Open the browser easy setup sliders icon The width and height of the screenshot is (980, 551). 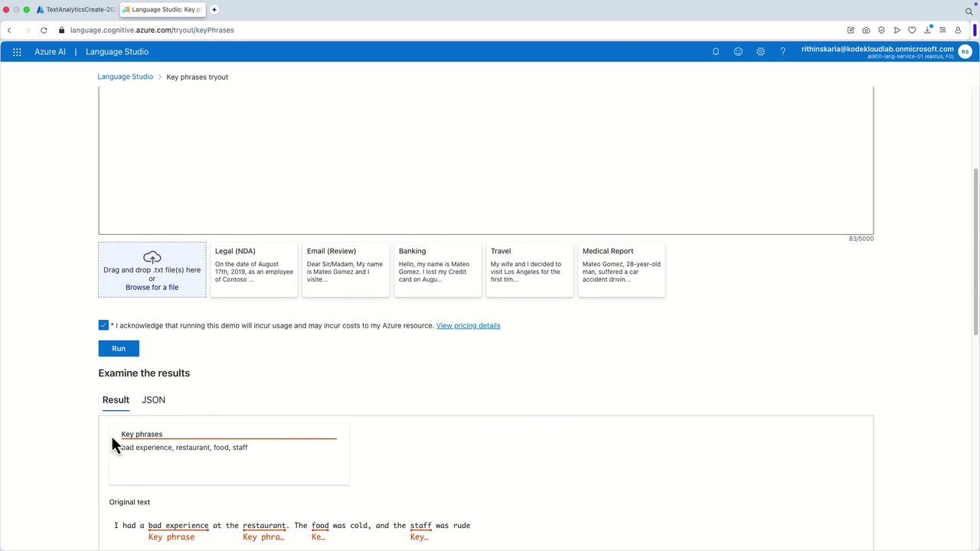(x=942, y=30)
